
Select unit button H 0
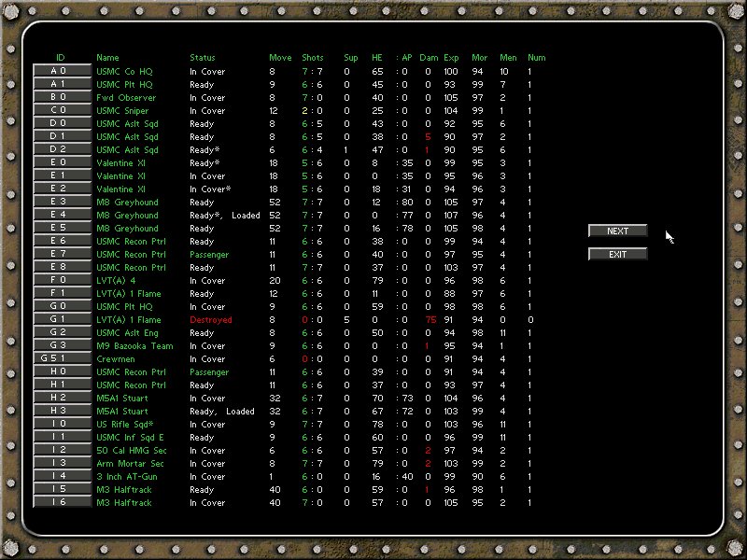pyautogui.click(x=62, y=371)
